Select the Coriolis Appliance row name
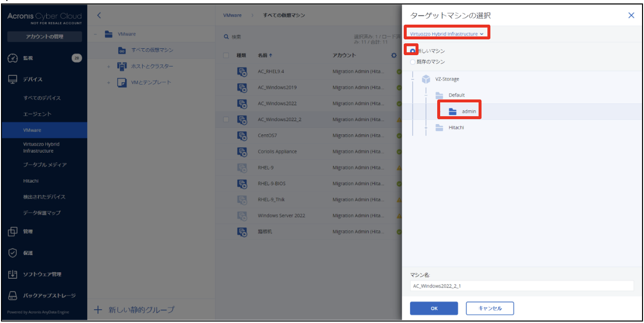 [x=277, y=152]
